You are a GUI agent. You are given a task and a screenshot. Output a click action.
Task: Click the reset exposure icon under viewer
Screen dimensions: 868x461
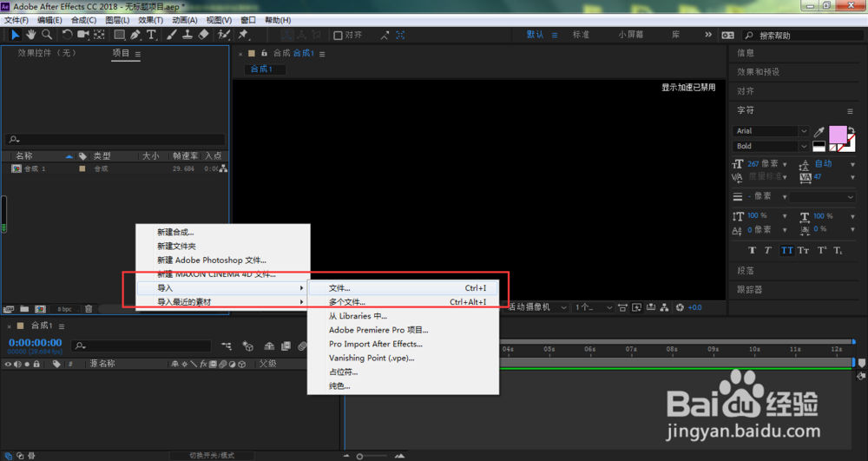680,307
